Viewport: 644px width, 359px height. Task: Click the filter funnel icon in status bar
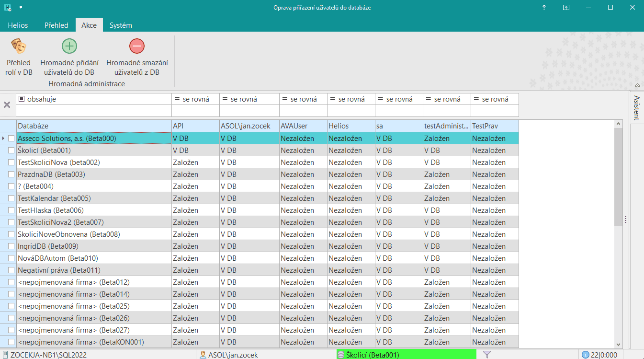(x=487, y=355)
